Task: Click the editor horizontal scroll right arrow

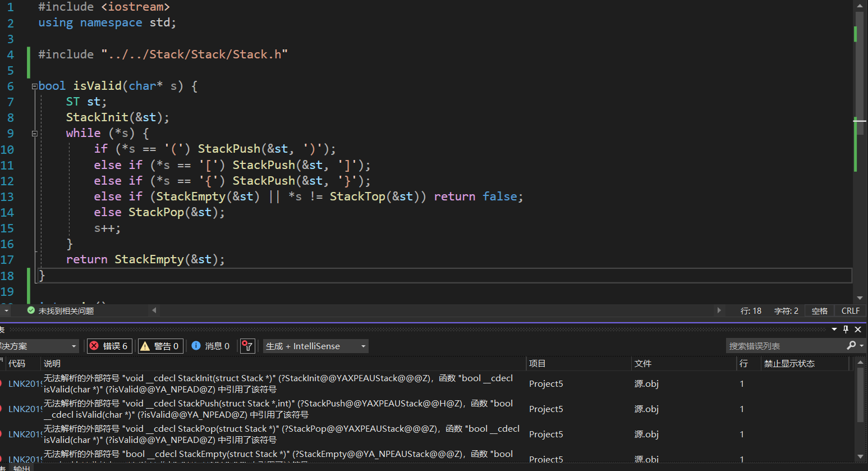Action: click(x=719, y=310)
